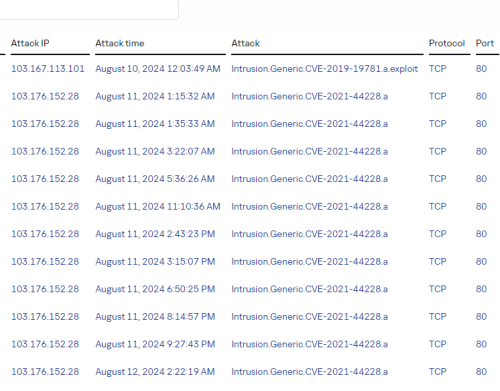Select port 80 in the 1:35:33 AM row
The image size is (500, 391).
[x=481, y=124]
